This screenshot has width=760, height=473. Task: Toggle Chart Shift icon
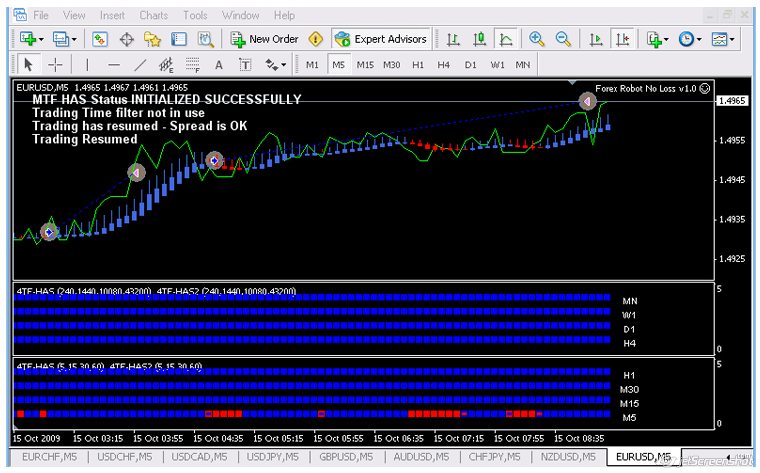pyautogui.click(x=623, y=39)
